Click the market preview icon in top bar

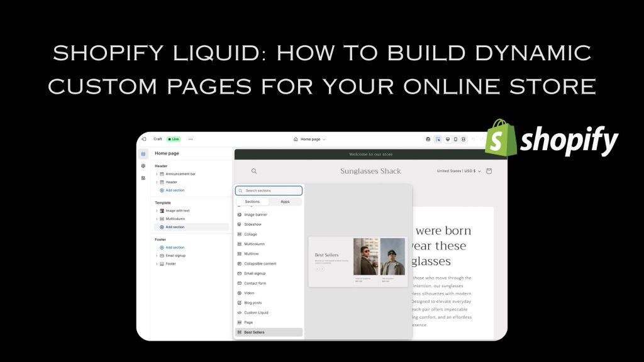pyautogui.click(x=428, y=139)
